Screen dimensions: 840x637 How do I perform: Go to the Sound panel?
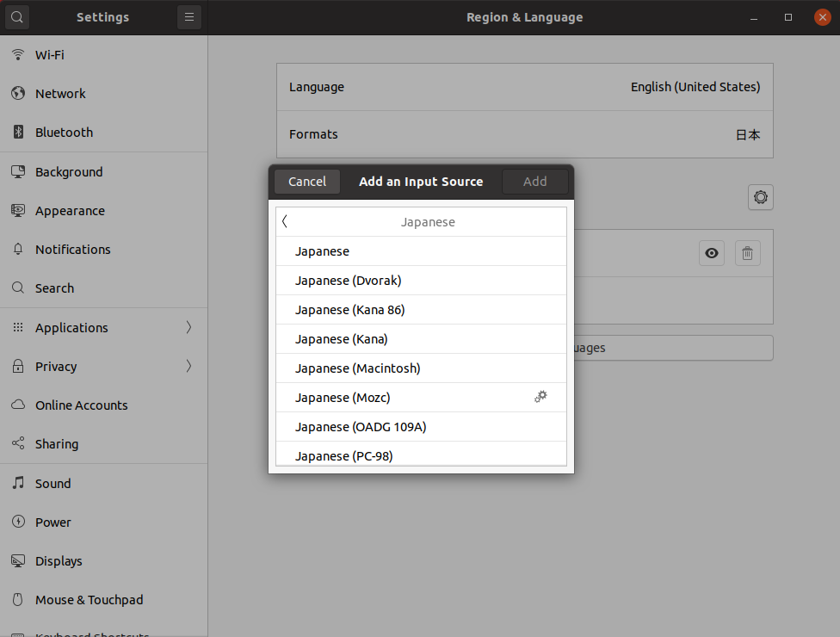104,483
